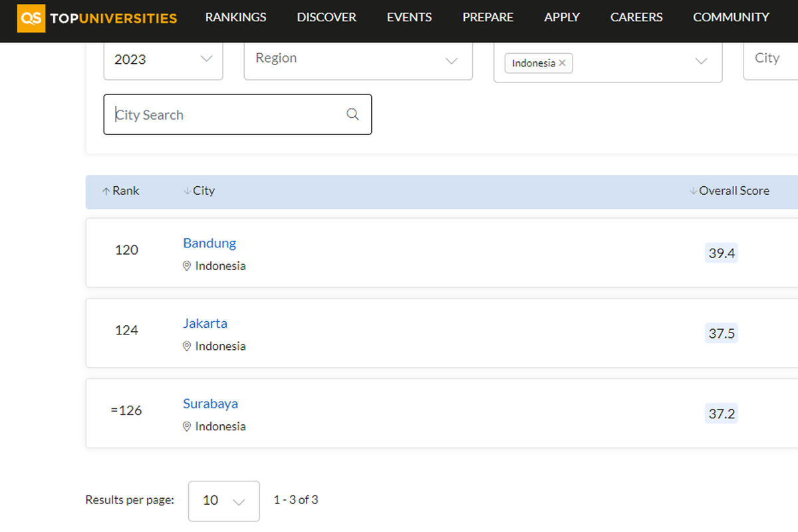Click the QS TopUniversities logo
The image size is (798, 532).
click(x=98, y=18)
